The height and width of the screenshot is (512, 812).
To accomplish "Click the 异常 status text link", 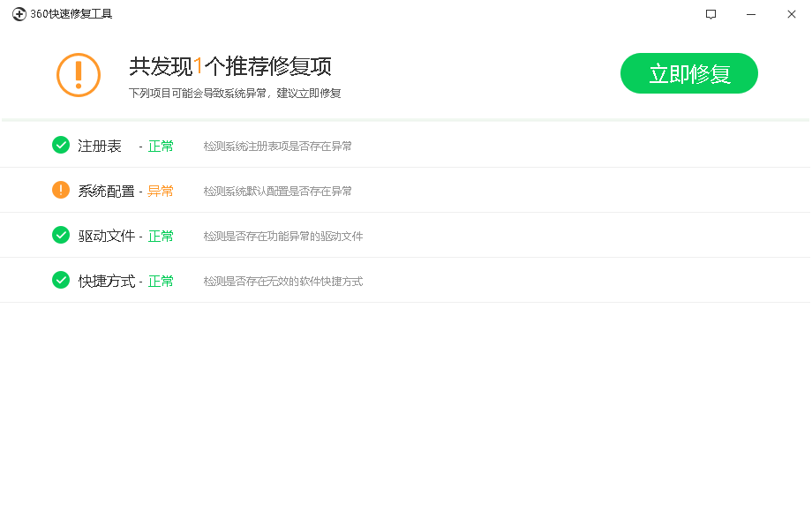I will [x=161, y=190].
